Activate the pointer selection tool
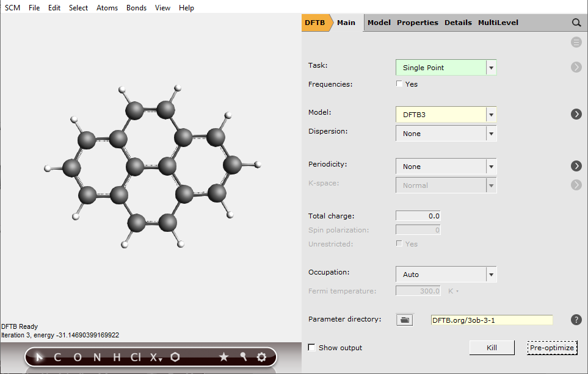Image resolution: width=588 pixels, height=374 pixels. pos(38,357)
